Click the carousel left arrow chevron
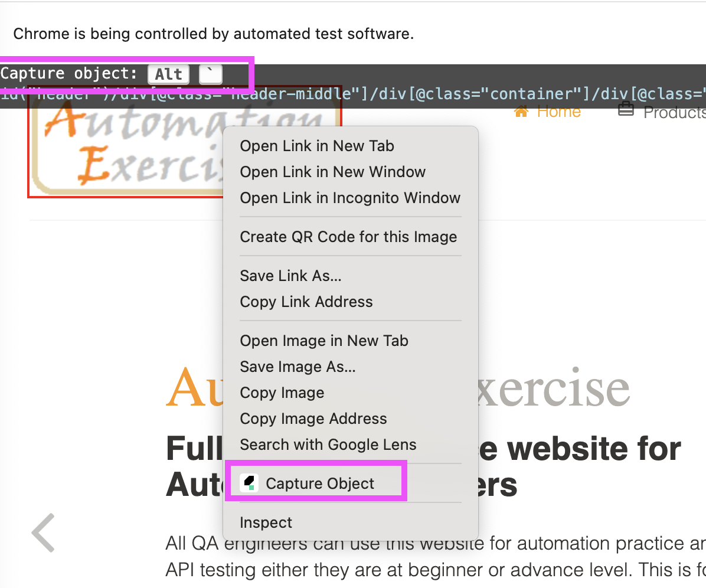The image size is (706, 588). click(x=43, y=533)
